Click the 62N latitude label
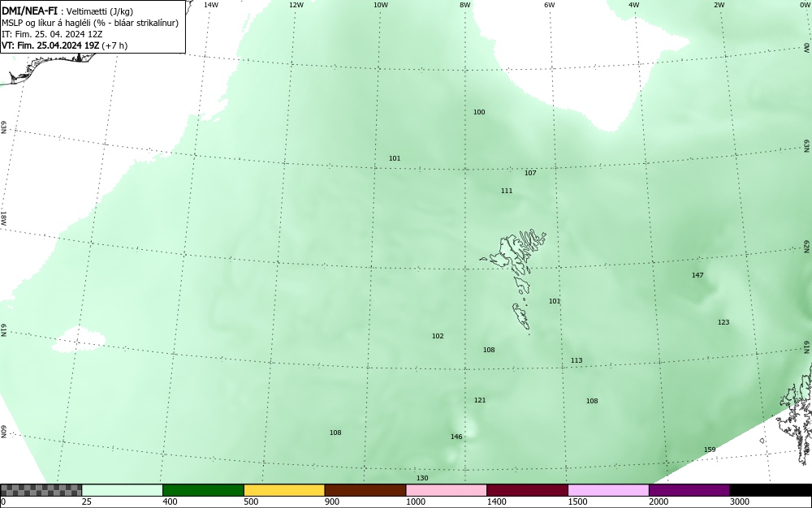This screenshot has width=812, height=508. pyautogui.click(x=806, y=246)
